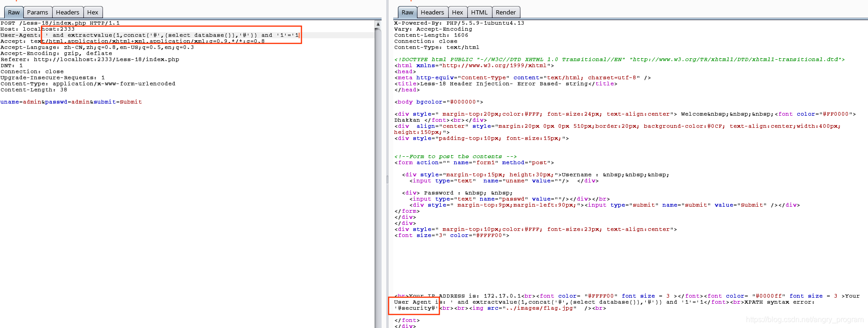Screen dimensions: 868x328
Task: Click the Accept-Encoding: gzip, deflate line
Action: pyautogui.click(x=56, y=53)
